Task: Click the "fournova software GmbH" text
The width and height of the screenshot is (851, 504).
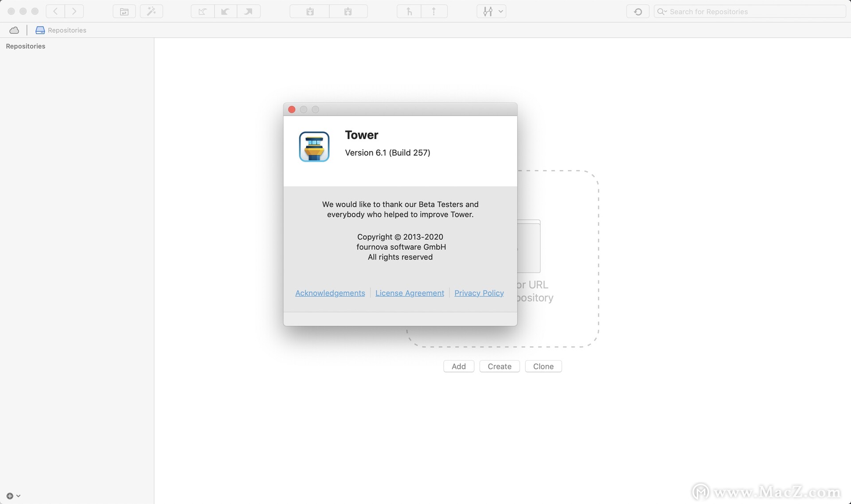Action: coord(401,247)
